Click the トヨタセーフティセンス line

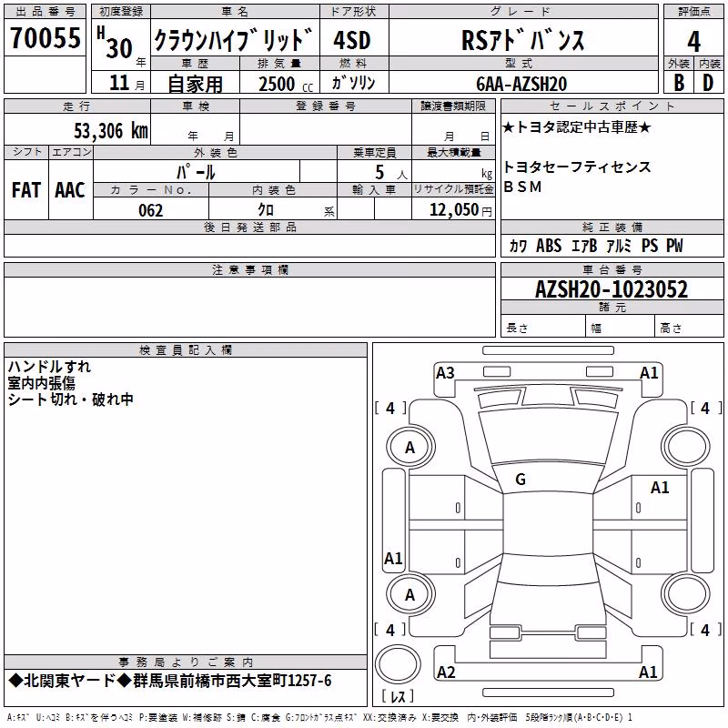[x=577, y=167]
